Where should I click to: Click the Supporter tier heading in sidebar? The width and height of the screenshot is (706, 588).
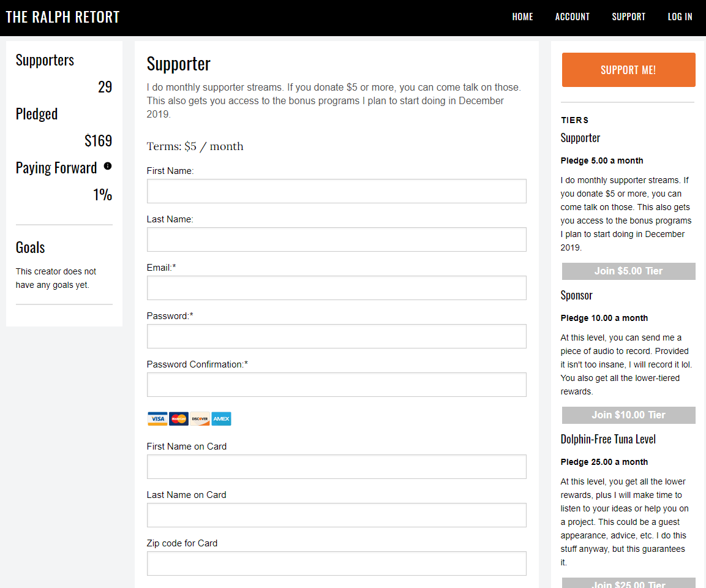pos(580,138)
